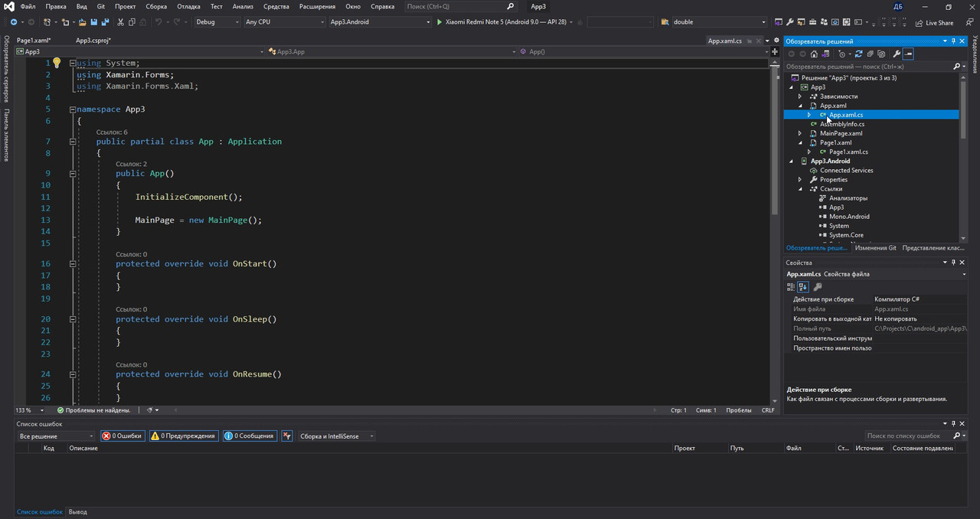Click the Проект column header
The image size is (980, 519).
pos(684,448)
